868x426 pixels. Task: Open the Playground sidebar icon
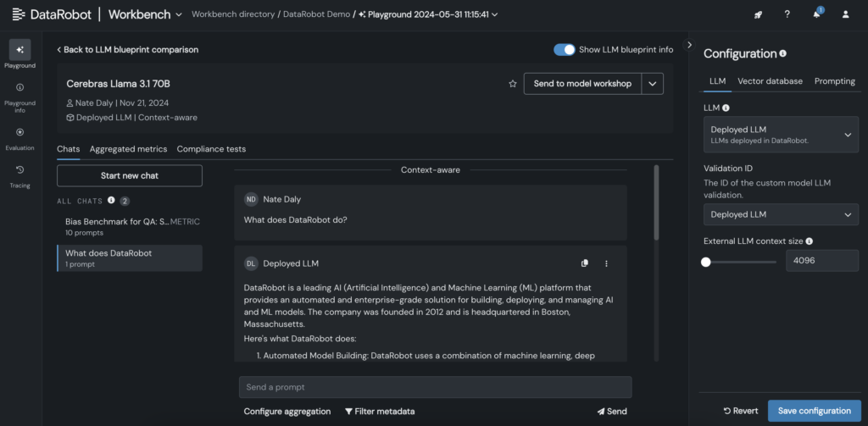(20, 50)
